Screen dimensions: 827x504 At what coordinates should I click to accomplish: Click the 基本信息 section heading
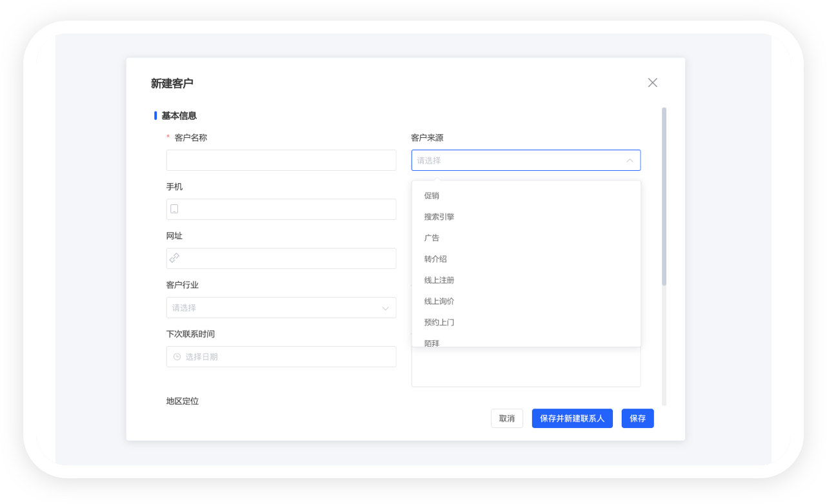point(179,116)
